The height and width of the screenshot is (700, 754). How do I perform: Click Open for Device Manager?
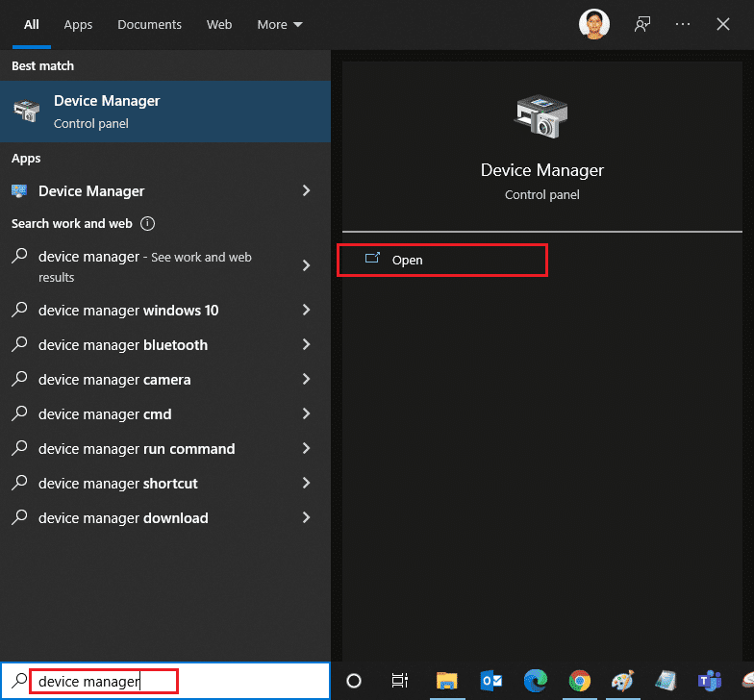point(407,261)
